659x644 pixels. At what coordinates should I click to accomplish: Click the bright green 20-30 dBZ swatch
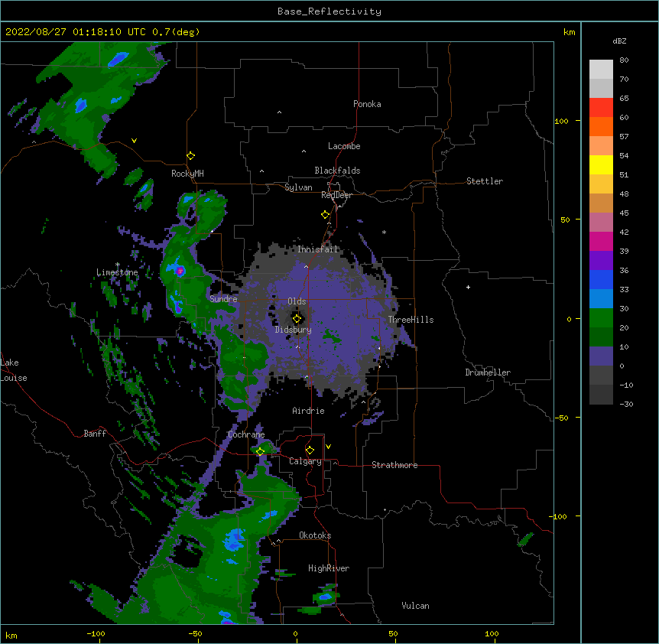(x=601, y=318)
